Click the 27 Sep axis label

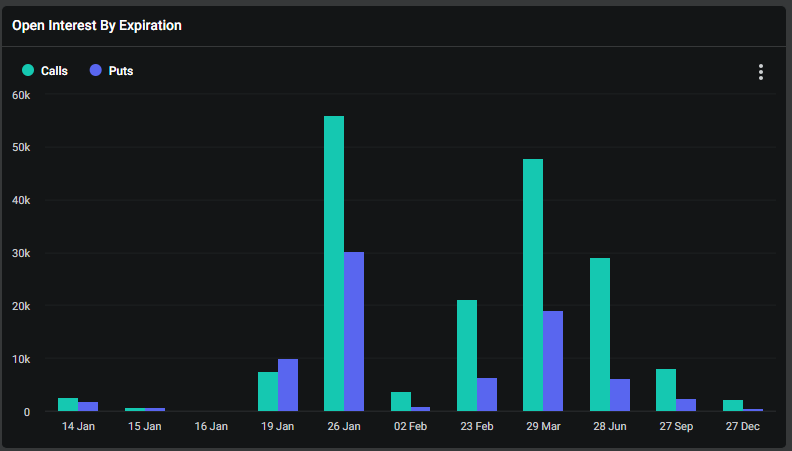[676, 426]
